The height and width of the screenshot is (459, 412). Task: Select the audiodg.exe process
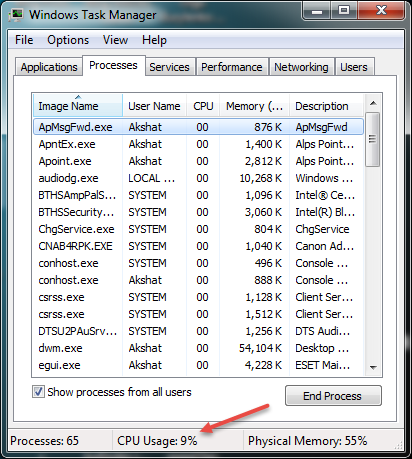click(x=198, y=178)
